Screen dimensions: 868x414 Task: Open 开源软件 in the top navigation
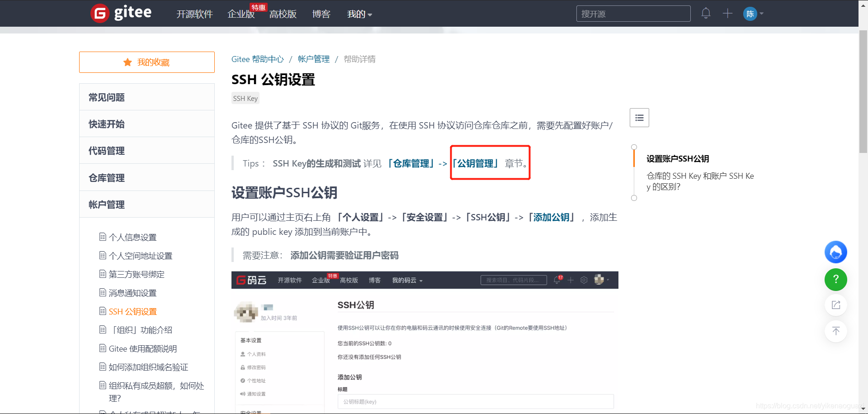[194, 14]
